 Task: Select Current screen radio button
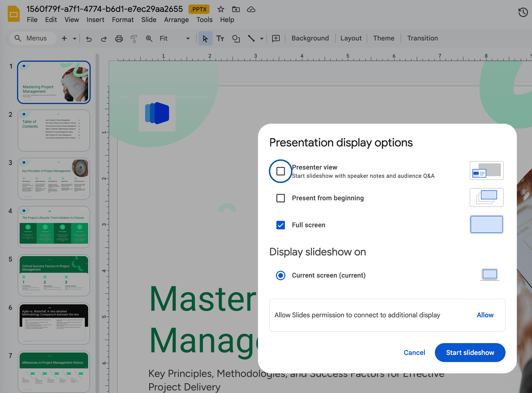(x=280, y=275)
